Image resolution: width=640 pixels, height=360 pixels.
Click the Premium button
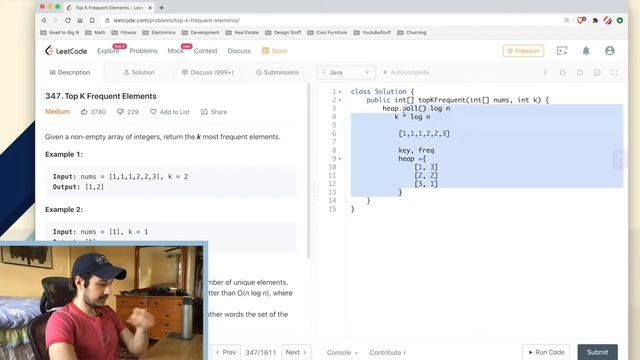[523, 51]
